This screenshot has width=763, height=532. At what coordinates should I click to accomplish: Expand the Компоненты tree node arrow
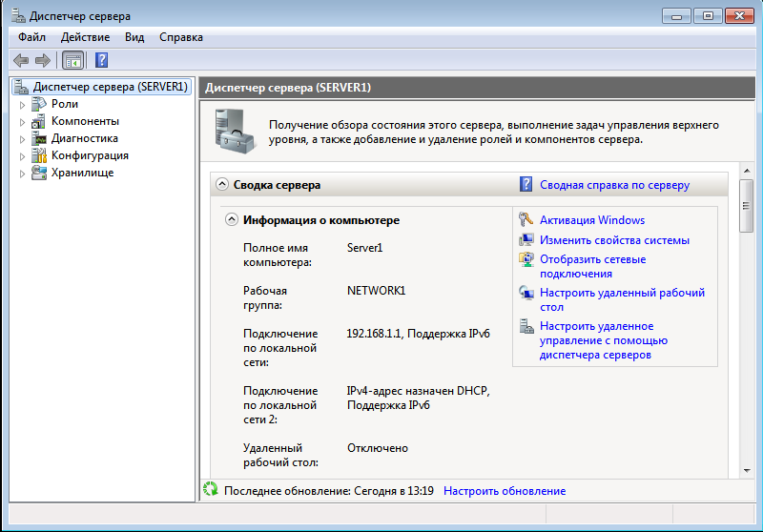(x=22, y=122)
